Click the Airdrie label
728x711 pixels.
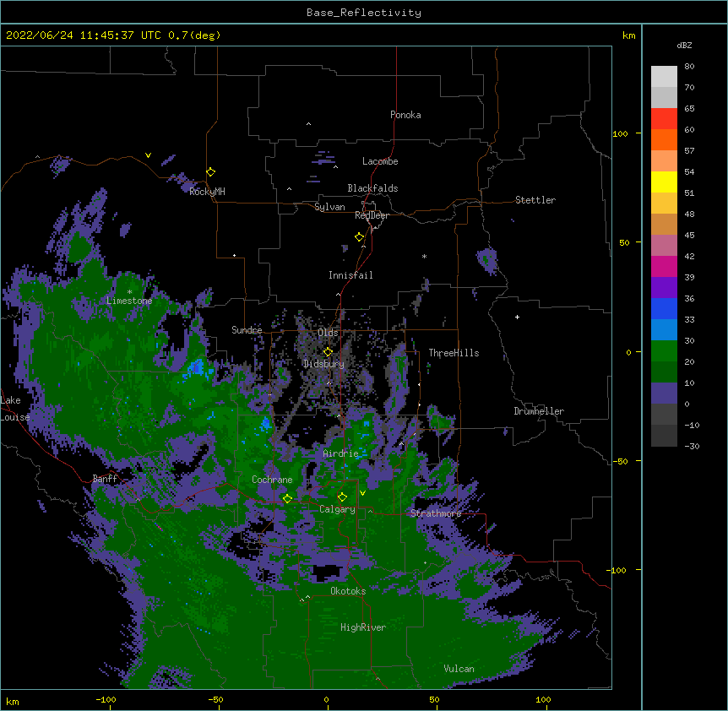coord(340,453)
